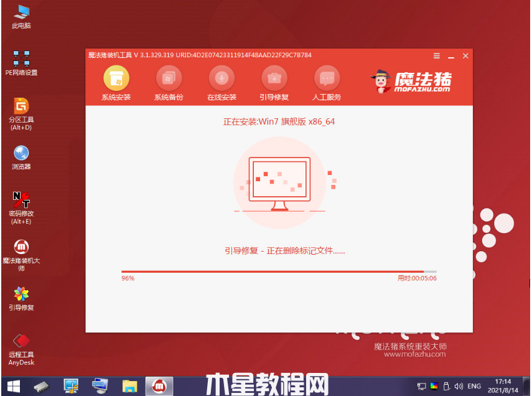Select 密码修改 (Alt+E) desktop icon
The image size is (532, 396).
point(21,208)
